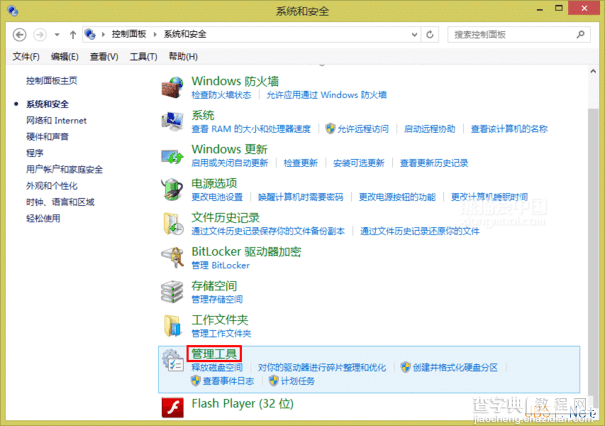Image resolution: width=605 pixels, height=426 pixels.
Task: Click 通过文件历史记录还原你的文件 link
Action: pos(420,231)
